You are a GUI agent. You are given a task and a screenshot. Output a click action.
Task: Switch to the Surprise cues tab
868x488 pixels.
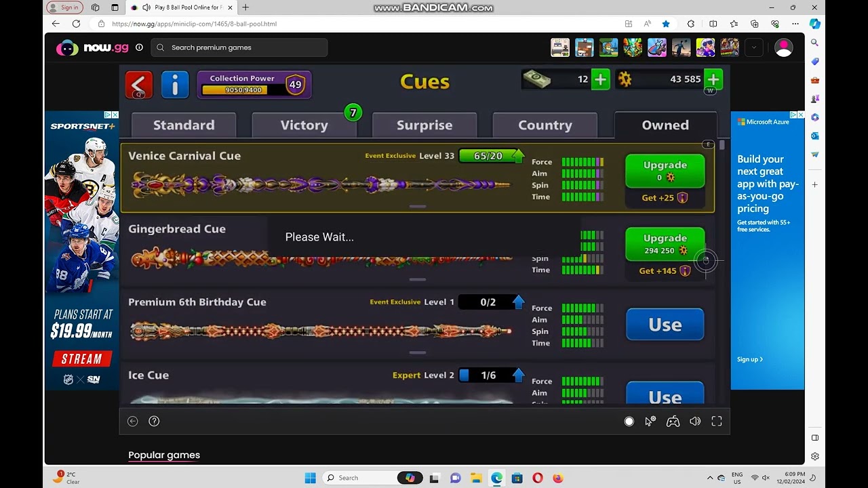(425, 125)
